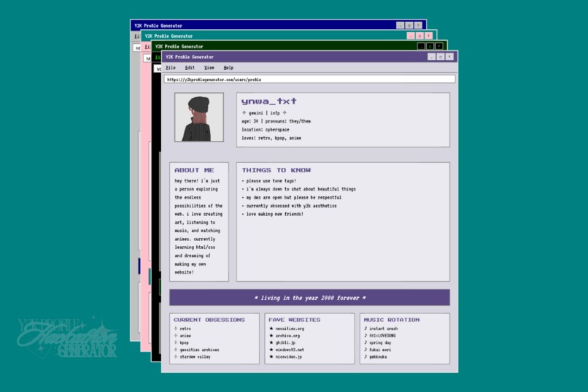Select 'geocities archives' in current obsessions
Image resolution: width=588 pixels, height=392 pixels.
click(196, 350)
